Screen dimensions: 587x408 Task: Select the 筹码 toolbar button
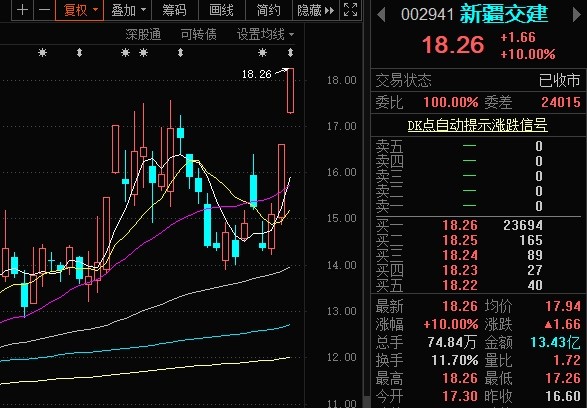click(174, 10)
